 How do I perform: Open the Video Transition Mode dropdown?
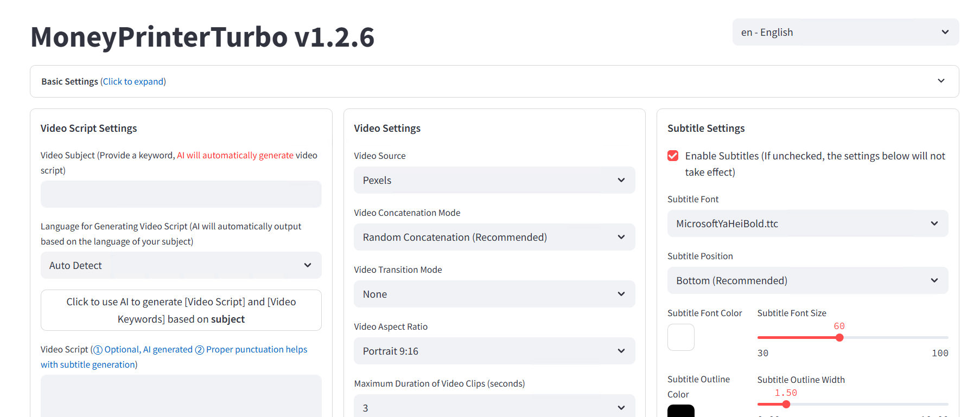[x=494, y=294]
